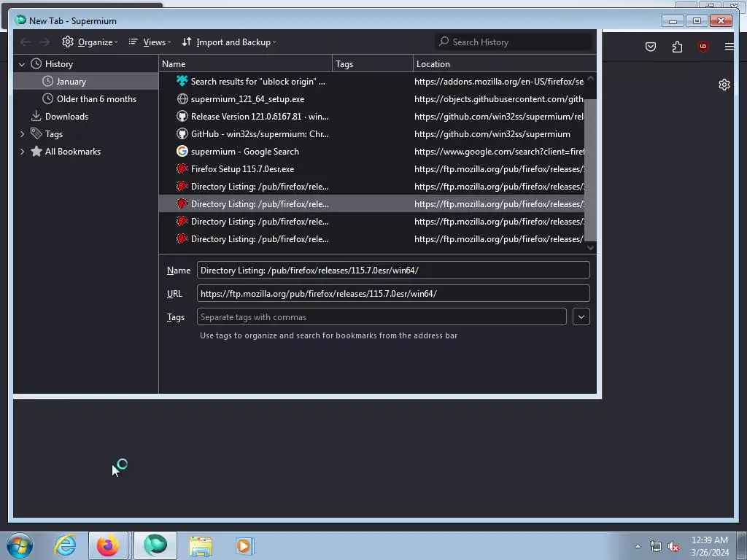Click the library Forward arrow
747x560 pixels.
click(x=44, y=42)
